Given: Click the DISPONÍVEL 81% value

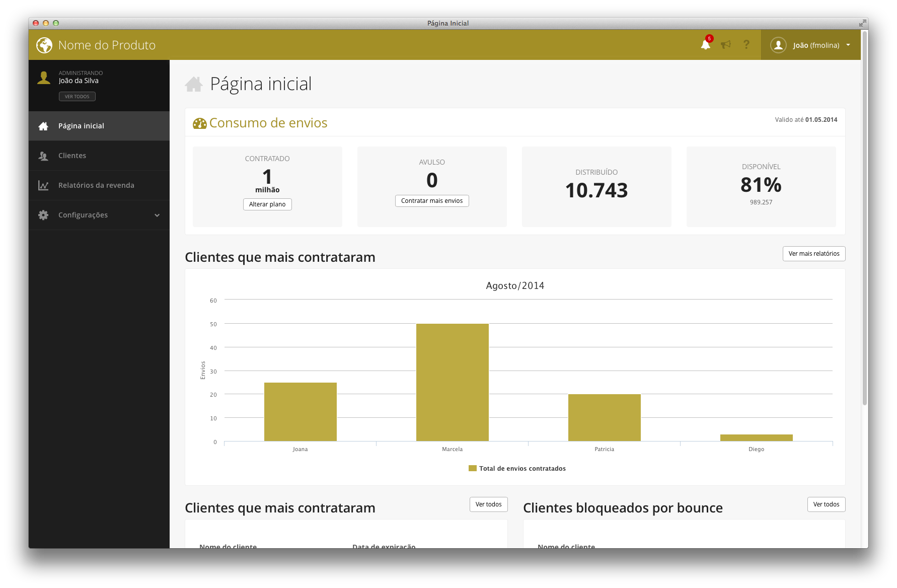Looking at the screenshot, I should pyautogui.click(x=761, y=185).
